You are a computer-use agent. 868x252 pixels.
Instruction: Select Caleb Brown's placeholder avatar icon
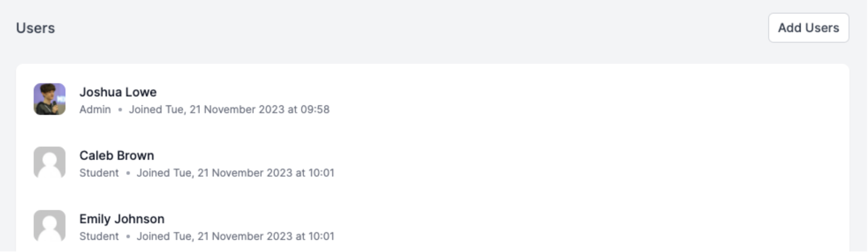click(49, 162)
